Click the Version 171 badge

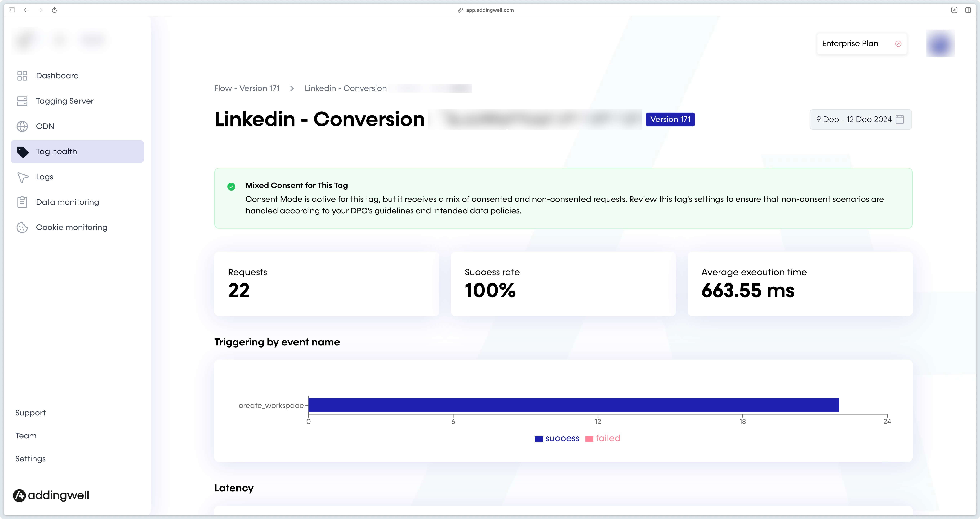pos(670,120)
